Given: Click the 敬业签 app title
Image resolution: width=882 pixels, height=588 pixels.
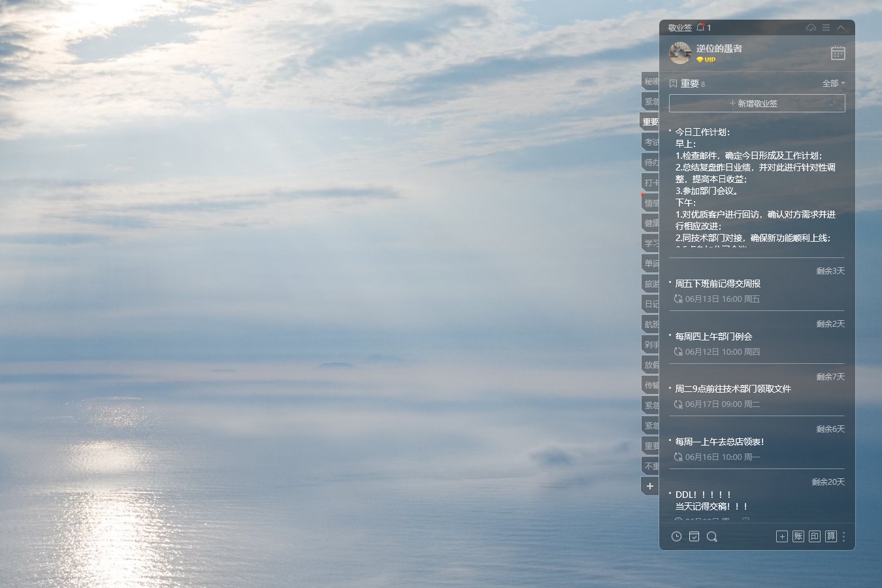Looking at the screenshot, I should pyautogui.click(x=679, y=27).
